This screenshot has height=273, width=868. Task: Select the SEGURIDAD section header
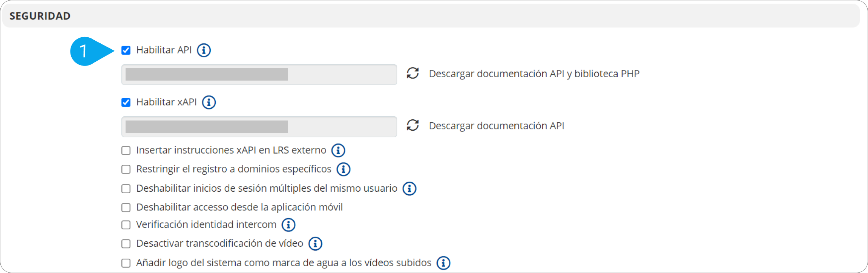coord(431,16)
